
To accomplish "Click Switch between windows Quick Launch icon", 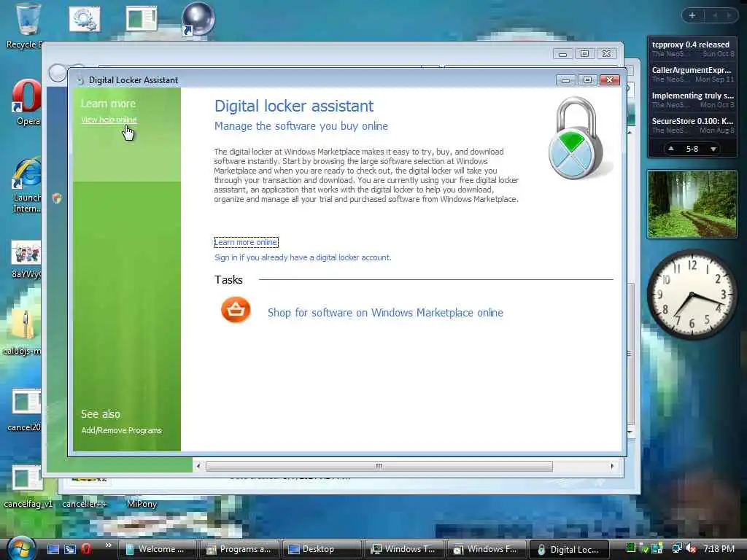I will coord(70,549).
